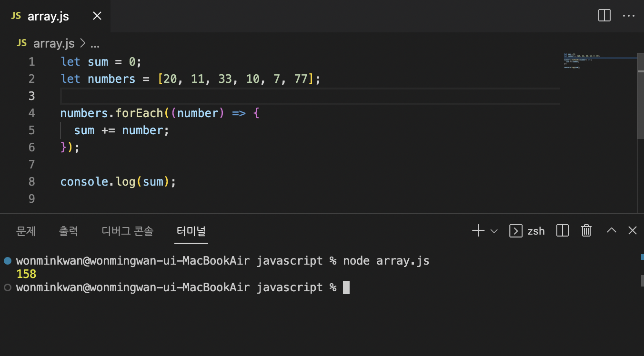Click the hollow circle prompt decoration

pyautogui.click(x=7, y=287)
